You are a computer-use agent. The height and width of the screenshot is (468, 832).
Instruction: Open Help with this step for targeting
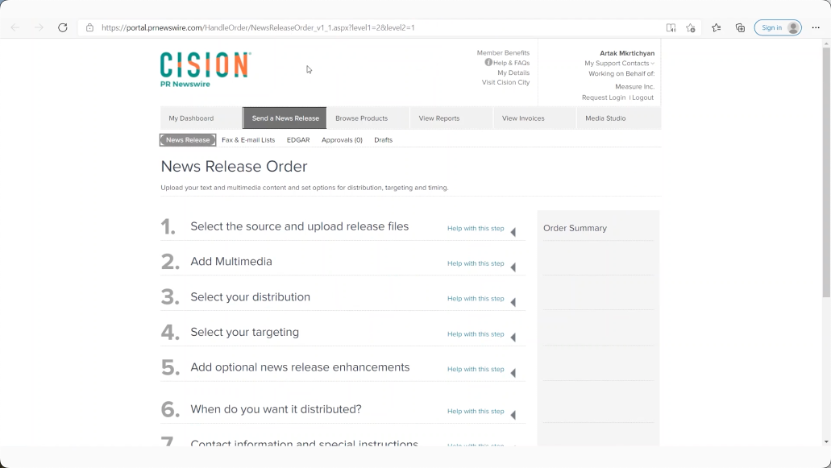point(475,334)
